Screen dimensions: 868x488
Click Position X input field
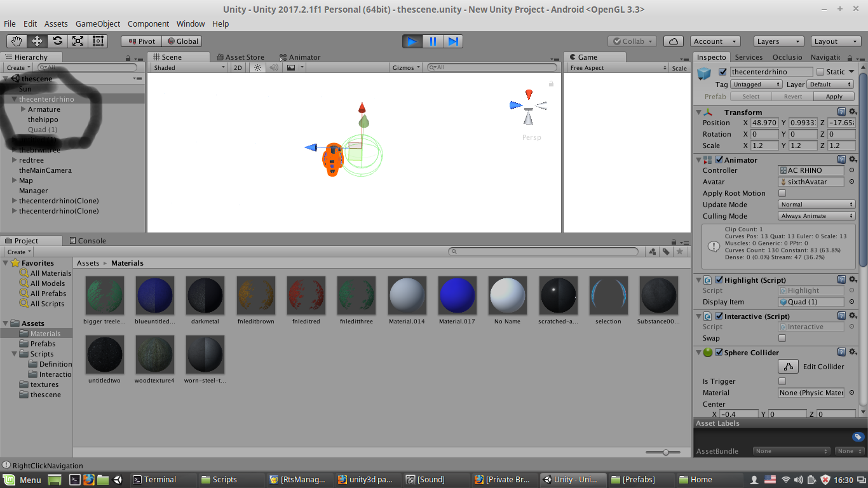tap(764, 123)
